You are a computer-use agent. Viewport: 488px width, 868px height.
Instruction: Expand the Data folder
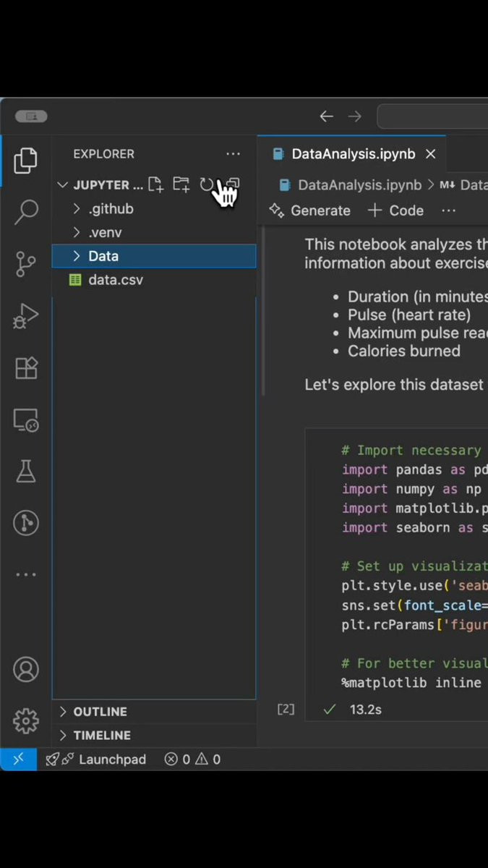(153, 256)
